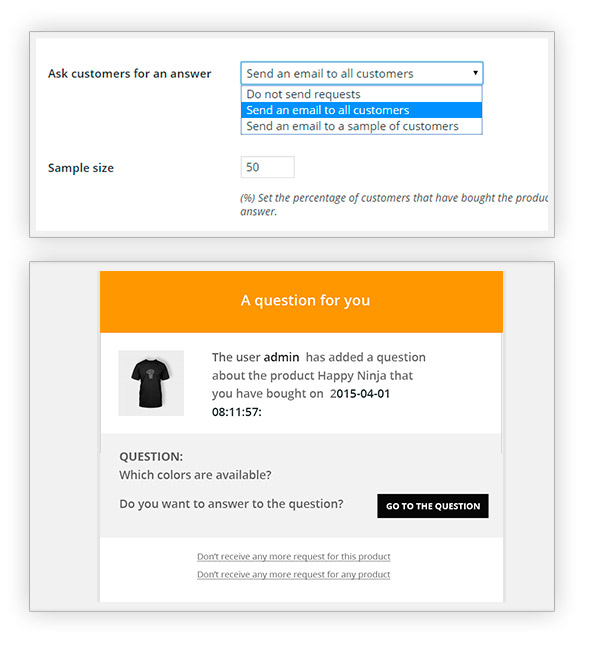Unsubscribe from requests for any product
The width and height of the screenshot is (600, 647).
tap(293, 575)
